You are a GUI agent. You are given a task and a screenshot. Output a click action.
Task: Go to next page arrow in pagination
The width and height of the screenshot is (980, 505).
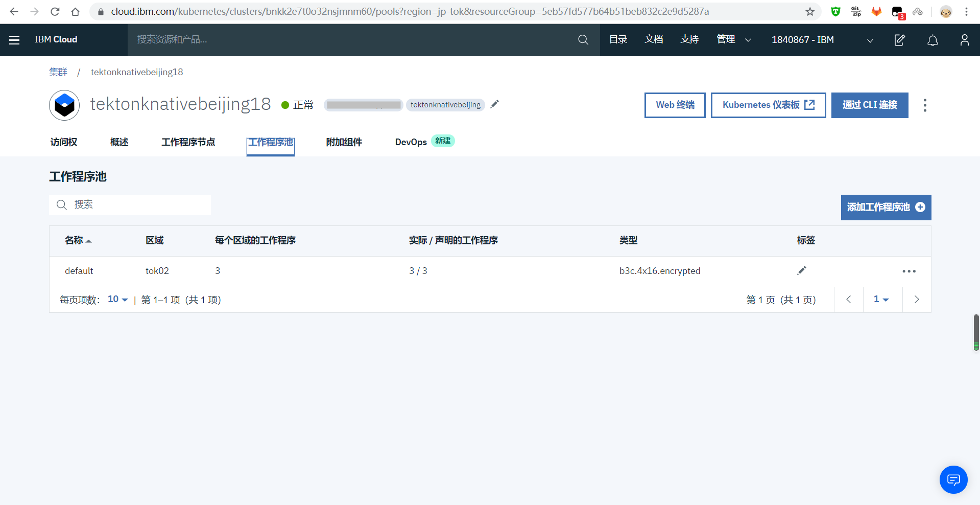[x=917, y=300]
